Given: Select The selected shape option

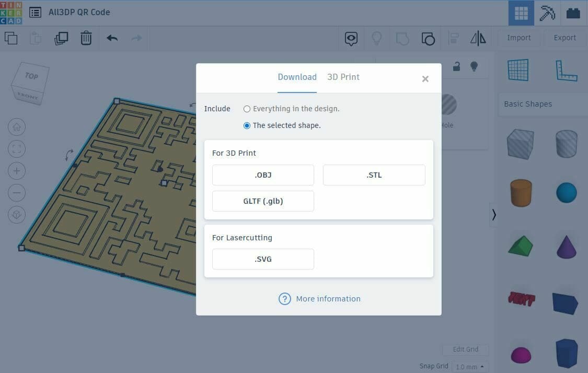Looking at the screenshot, I should [x=282, y=125].
